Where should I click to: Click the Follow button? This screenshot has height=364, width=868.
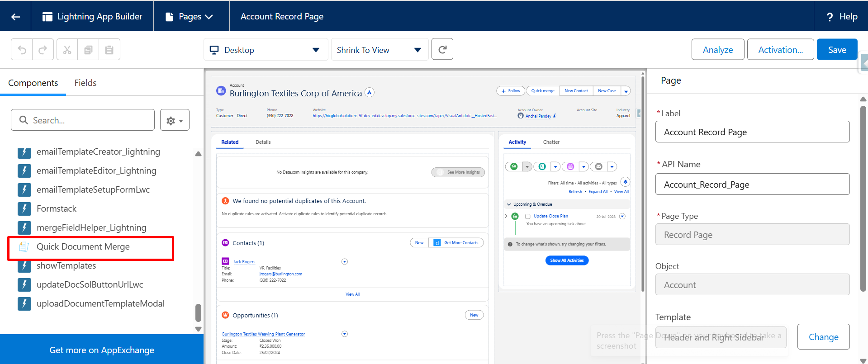(x=511, y=91)
